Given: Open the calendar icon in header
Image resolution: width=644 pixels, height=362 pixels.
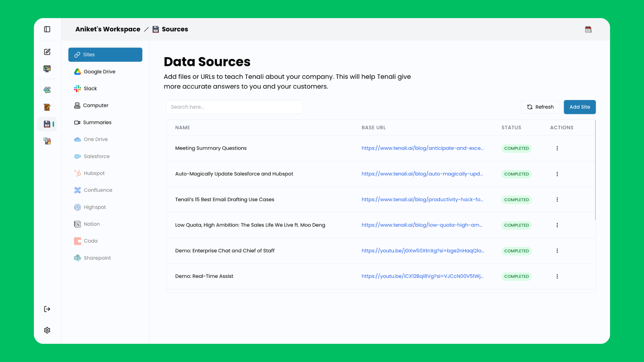Looking at the screenshot, I should (x=588, y=29).
